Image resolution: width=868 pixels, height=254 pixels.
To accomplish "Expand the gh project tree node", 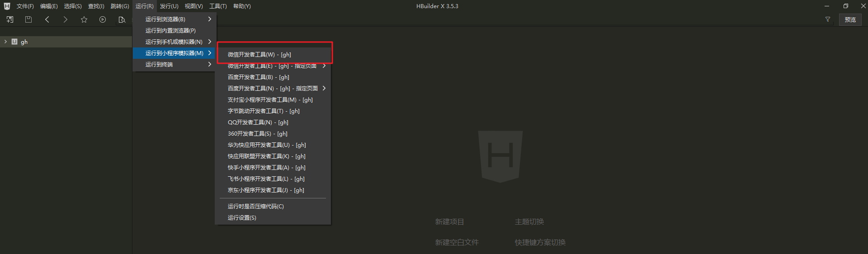I will pyautogui.click(x=5, y=42).
